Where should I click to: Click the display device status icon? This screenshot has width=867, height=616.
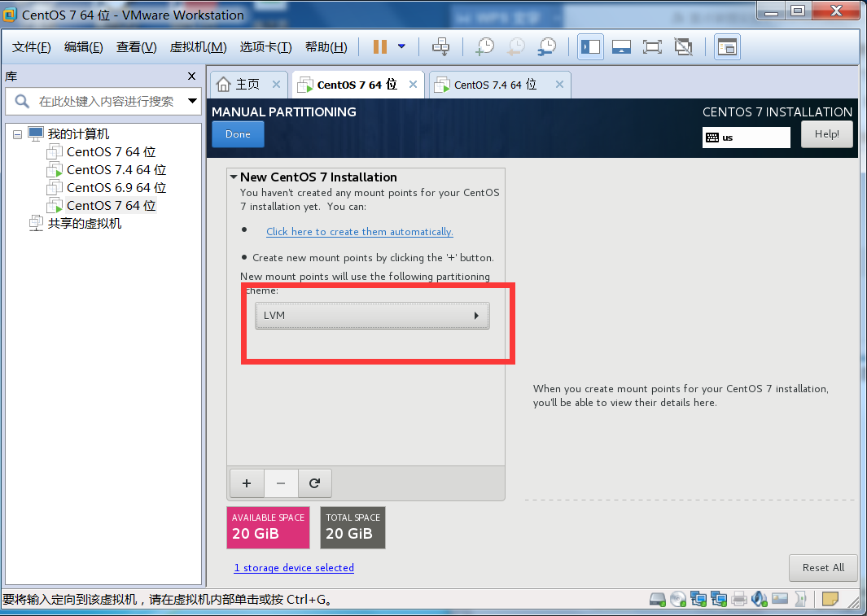(780, 599)
